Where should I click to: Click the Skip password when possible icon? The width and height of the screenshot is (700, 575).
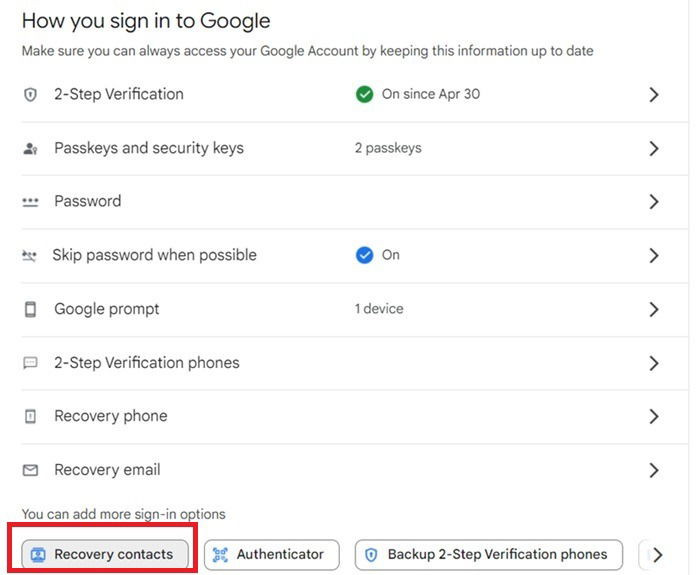click(30, 256)
